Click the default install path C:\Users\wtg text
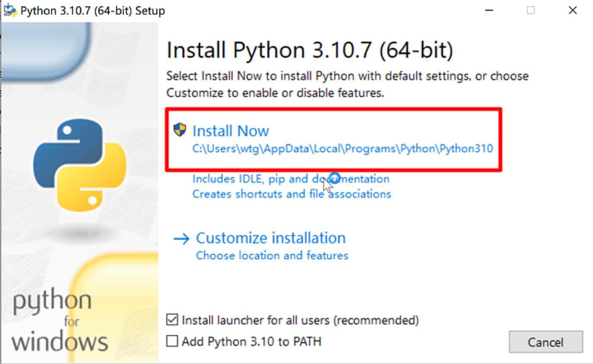This screenshot has width=593, height=364. pos(343,149)
